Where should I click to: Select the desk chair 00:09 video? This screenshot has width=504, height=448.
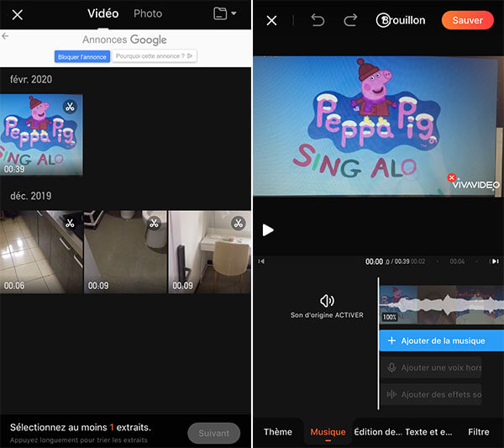coord(209,252)
